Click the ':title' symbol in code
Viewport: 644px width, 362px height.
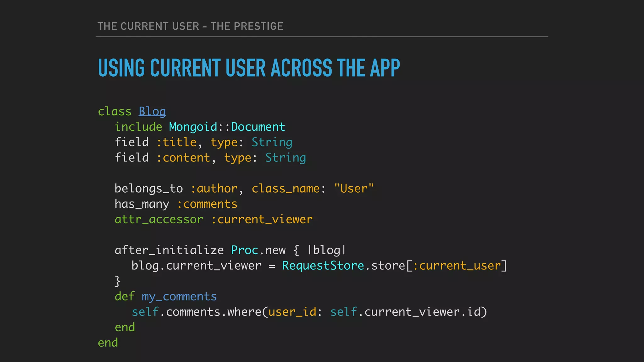176,142
